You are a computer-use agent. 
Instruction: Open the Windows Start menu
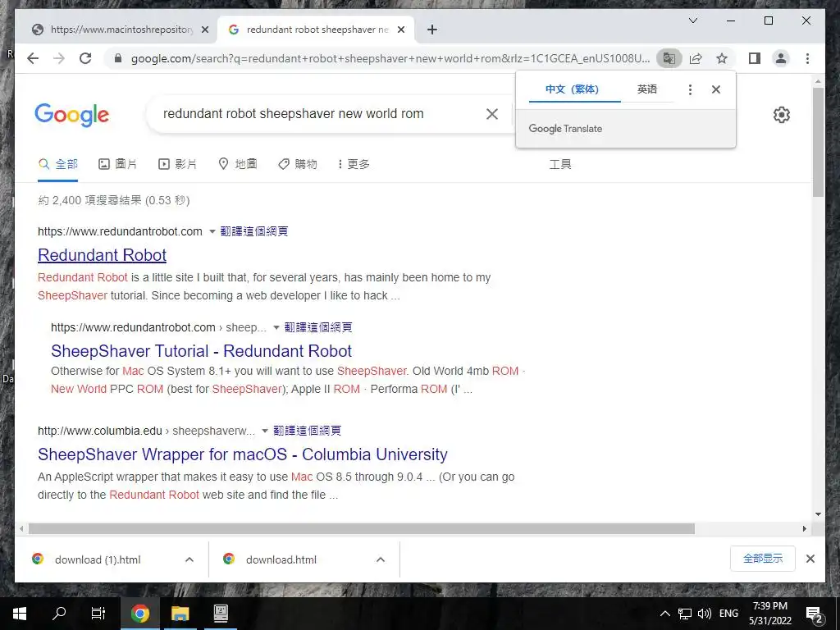pos(20,614)
